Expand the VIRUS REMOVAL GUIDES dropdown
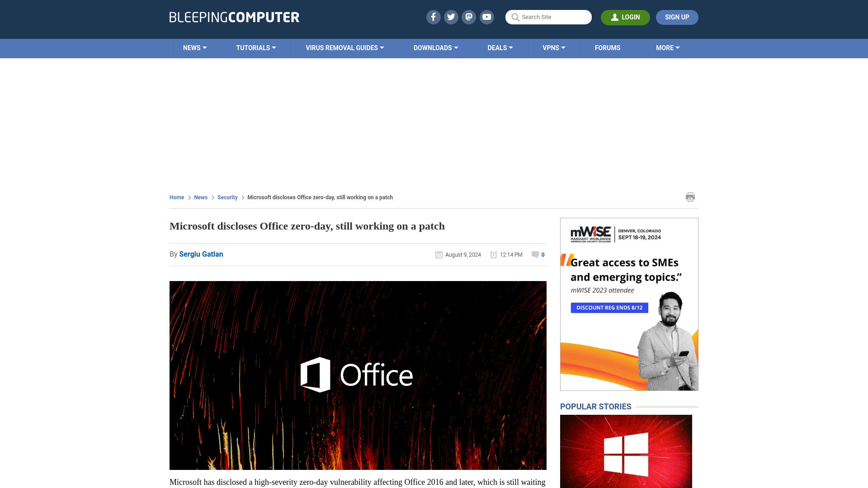This screenshot has height=488, width=868. coord(344,47)
